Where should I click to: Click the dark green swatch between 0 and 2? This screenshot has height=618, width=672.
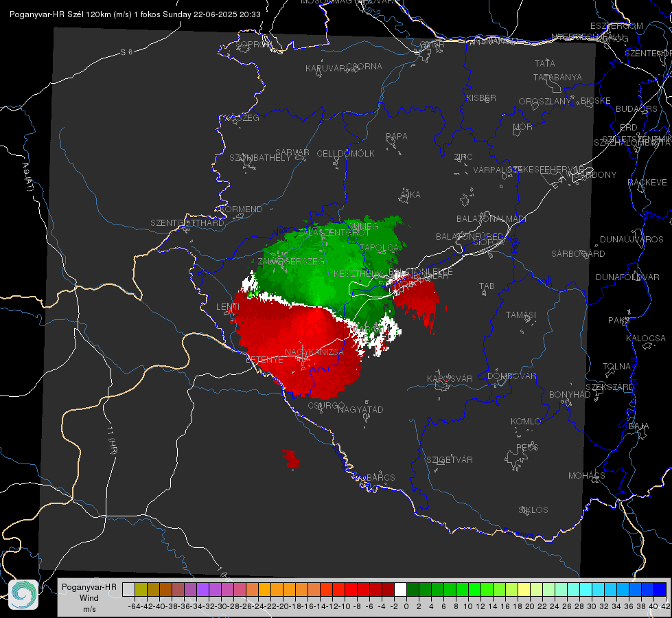click(x=413, y=589)
